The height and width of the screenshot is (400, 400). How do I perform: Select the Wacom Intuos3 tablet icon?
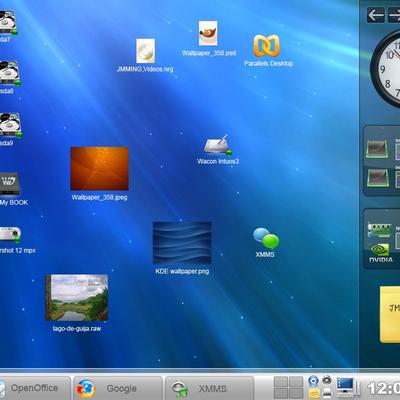pos(218,145)
